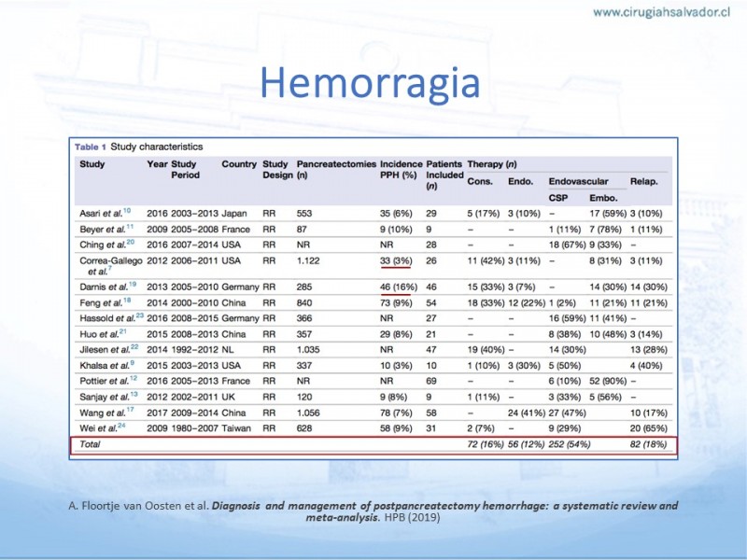
Task: Click the '1980–2007' study period cell
Action: tap(194, 428)
